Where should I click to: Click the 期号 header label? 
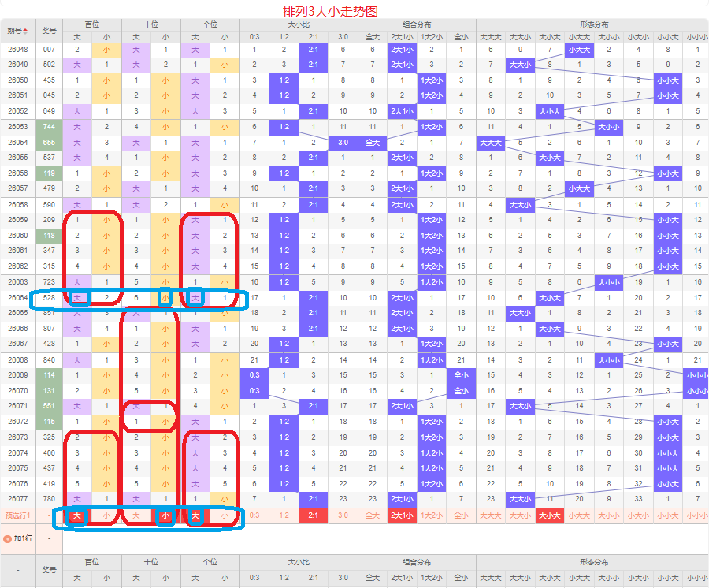point(14,31)
